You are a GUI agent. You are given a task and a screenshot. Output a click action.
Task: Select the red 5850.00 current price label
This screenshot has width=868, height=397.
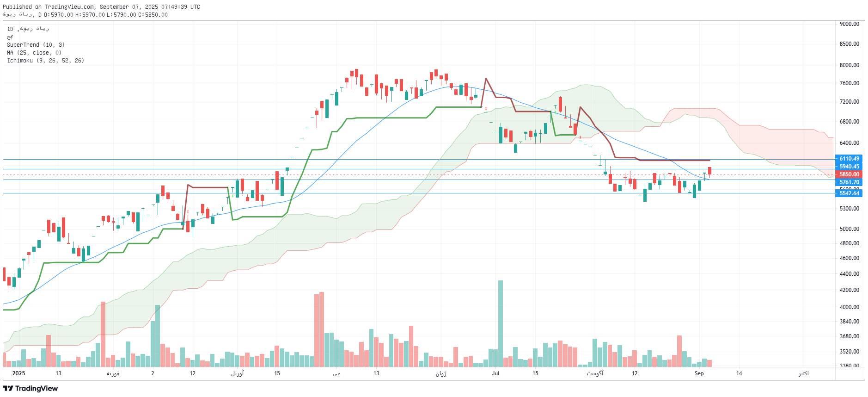[849, 174]
